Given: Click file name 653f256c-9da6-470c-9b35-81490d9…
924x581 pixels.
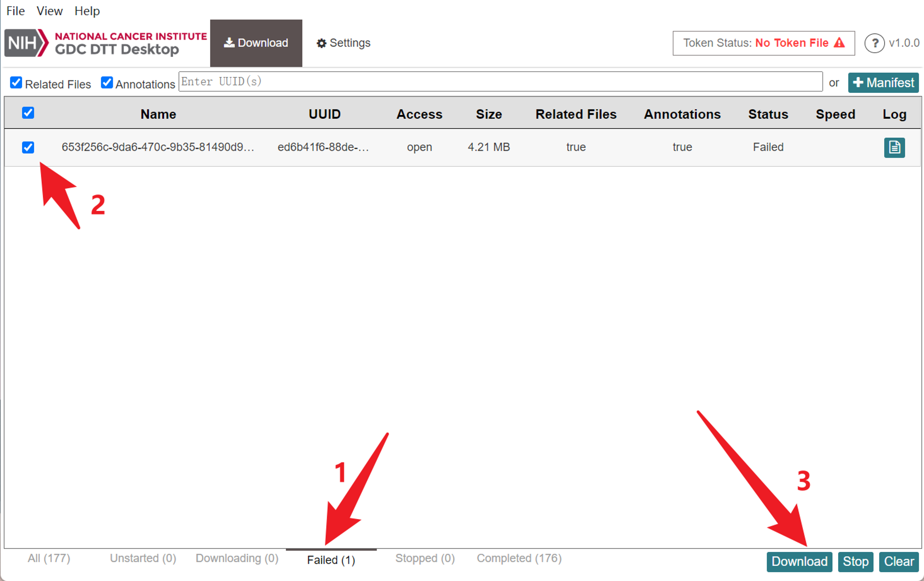Looking at the screenshot, I should point(158,147).
